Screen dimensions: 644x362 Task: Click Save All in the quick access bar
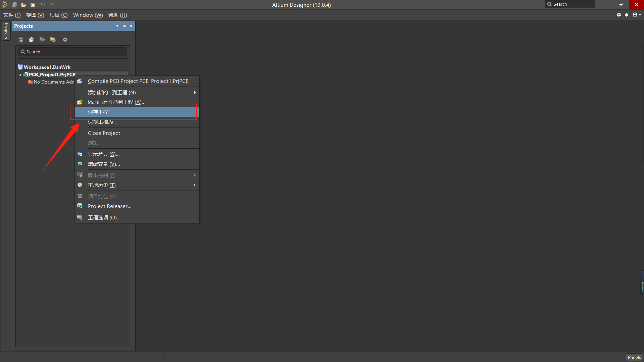(x=14, y=4)
